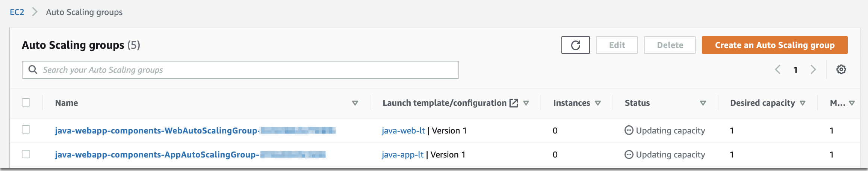
Task: Open the java-web-lt launch template link
Action: [403, 130]
